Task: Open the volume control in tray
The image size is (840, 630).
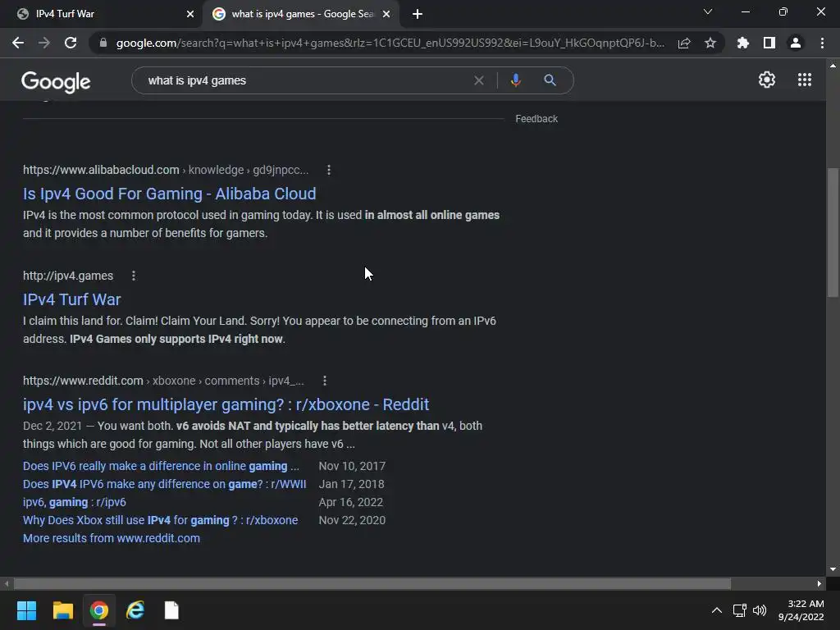Action: [x=760, y=610]
